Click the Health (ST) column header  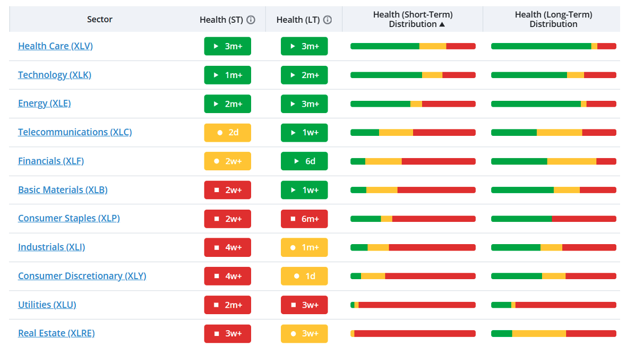221,20
